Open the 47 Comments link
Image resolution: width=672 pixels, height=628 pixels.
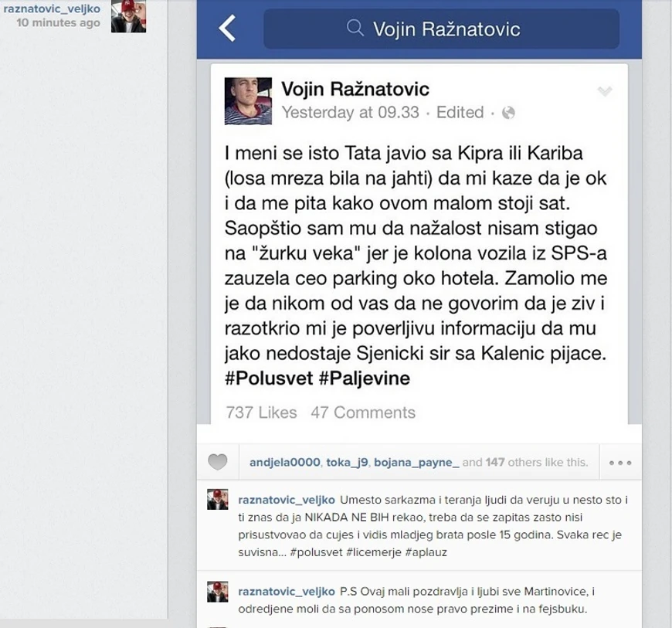(363, 412)
